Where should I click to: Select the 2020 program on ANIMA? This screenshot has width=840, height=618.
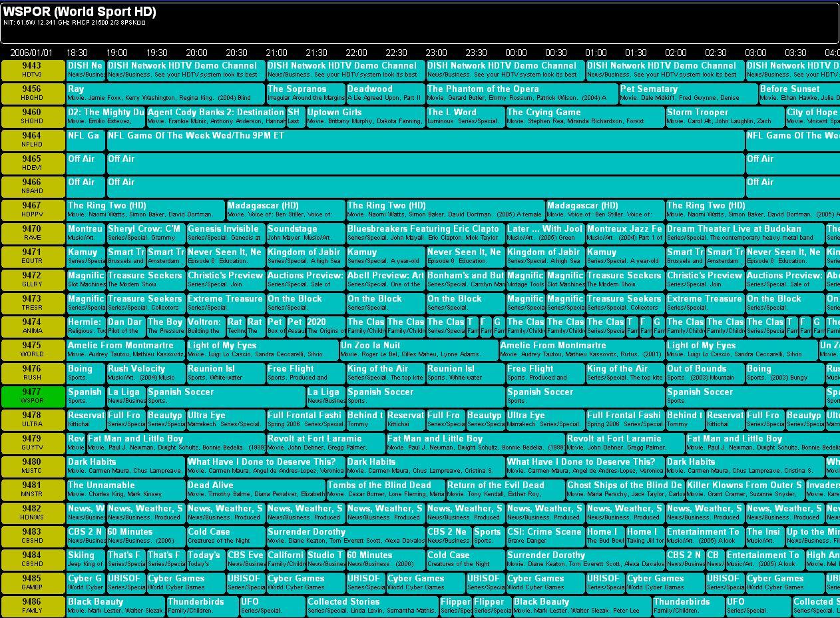pos(325,327)
